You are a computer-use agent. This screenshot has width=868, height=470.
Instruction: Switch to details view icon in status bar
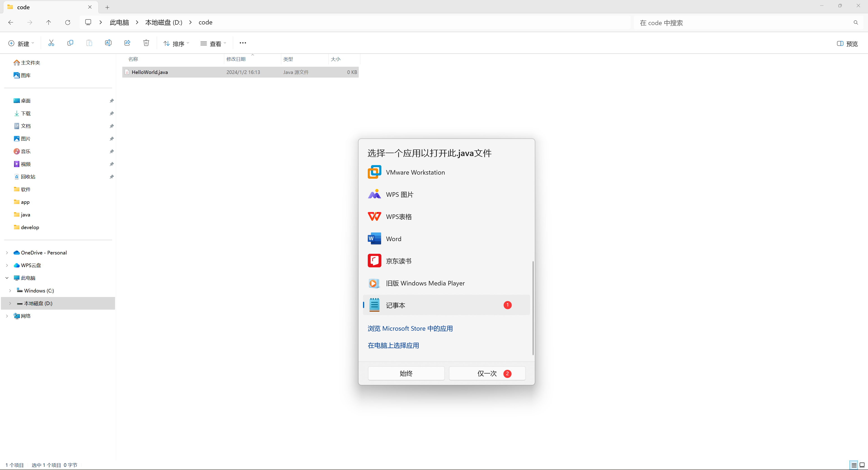(x=854, y=465)
